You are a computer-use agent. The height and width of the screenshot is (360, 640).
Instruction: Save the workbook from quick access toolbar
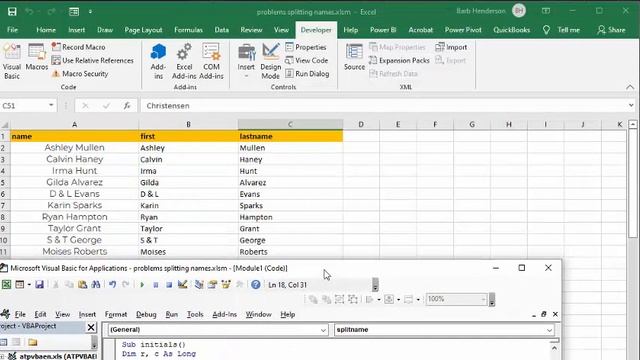coord(12,11)
